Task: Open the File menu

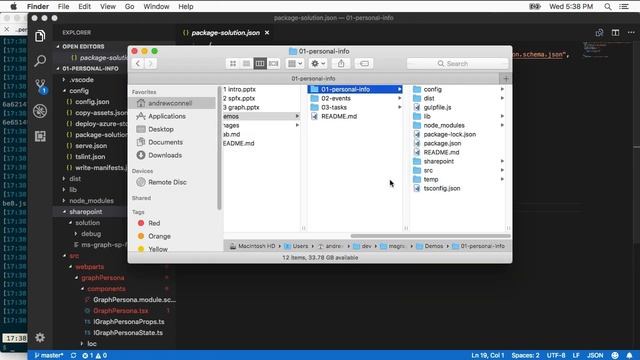Action: [63, 7]
